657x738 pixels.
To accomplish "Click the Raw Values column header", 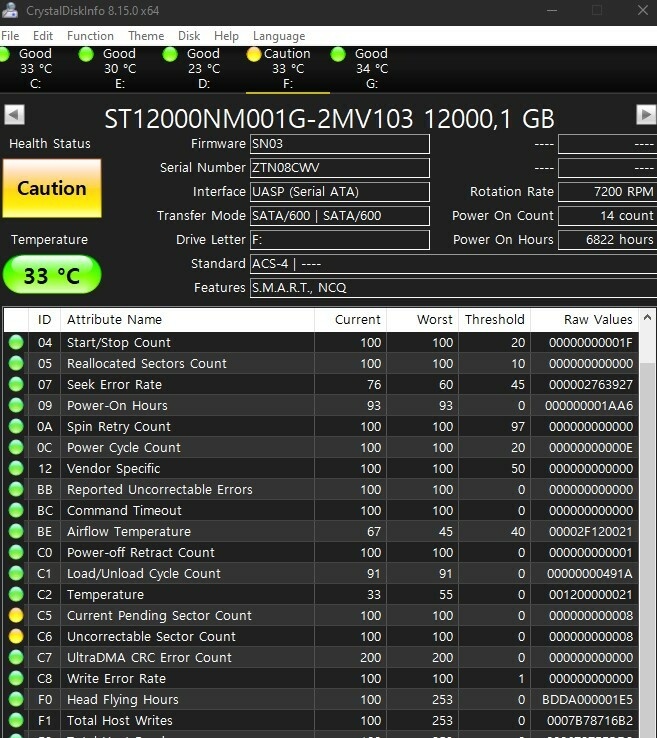I will [585, 320].
